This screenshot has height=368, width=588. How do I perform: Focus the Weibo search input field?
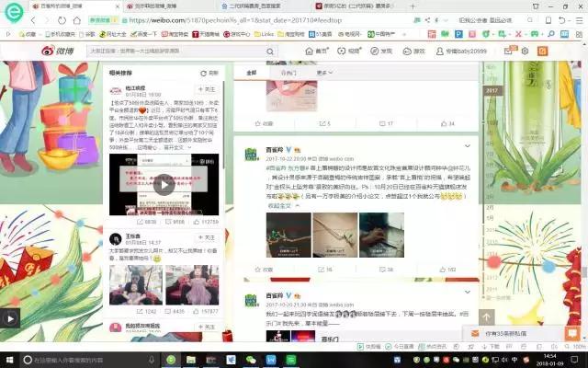[x=176, y=52]
